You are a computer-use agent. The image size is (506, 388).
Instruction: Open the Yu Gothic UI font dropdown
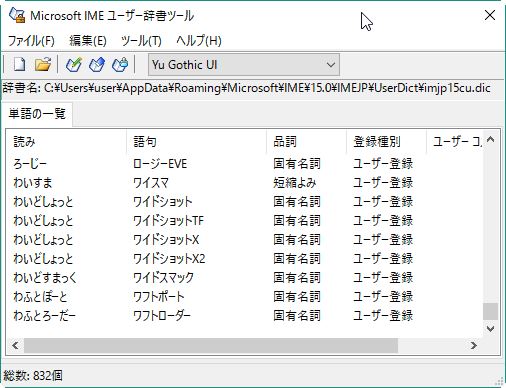[244, 65]
